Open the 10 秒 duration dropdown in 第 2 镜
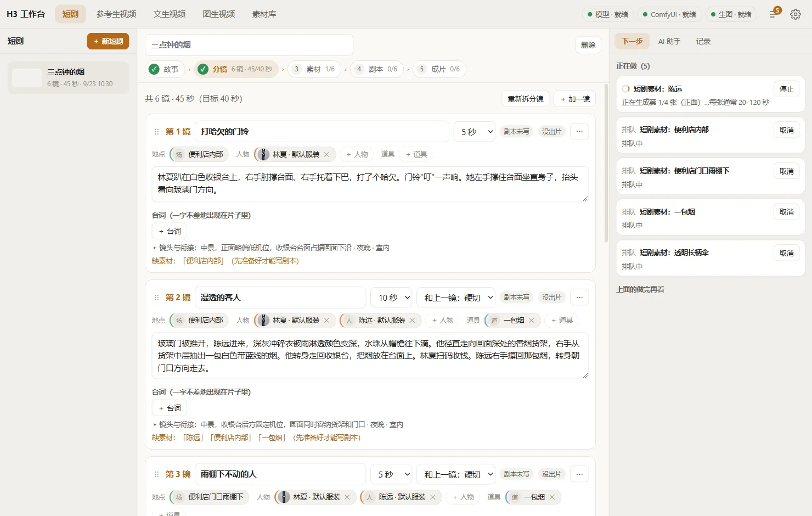The width and height of the screenshot is (812, 516). pyautogui.click(x=392, y=298)
